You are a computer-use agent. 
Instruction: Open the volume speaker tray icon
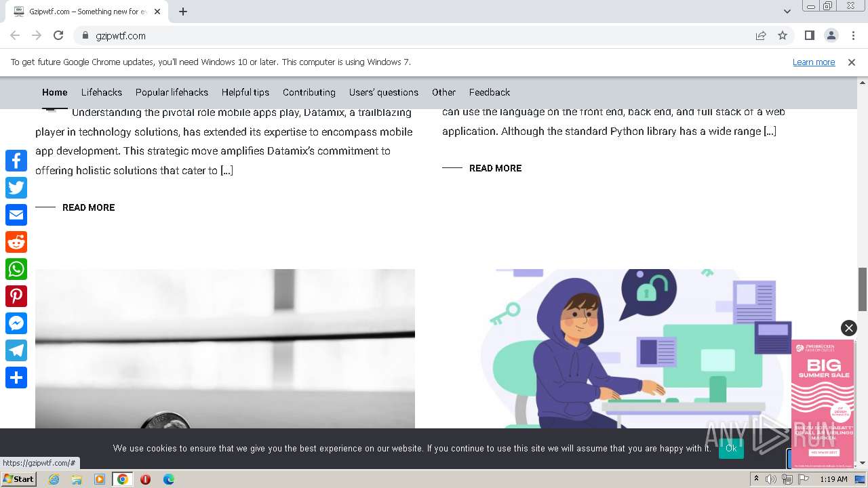click(771, 479)
